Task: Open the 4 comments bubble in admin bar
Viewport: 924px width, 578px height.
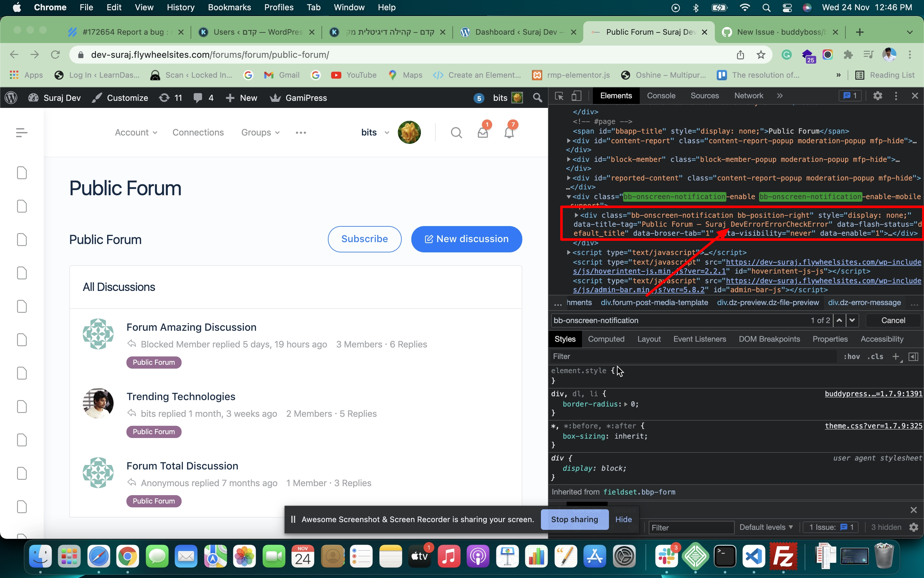Action: 203,98
